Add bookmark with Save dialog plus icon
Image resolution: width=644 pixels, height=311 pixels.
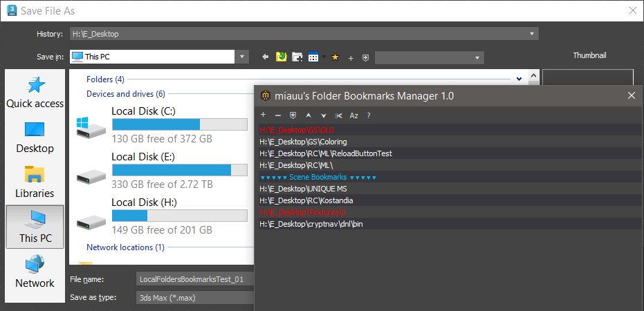351,58
